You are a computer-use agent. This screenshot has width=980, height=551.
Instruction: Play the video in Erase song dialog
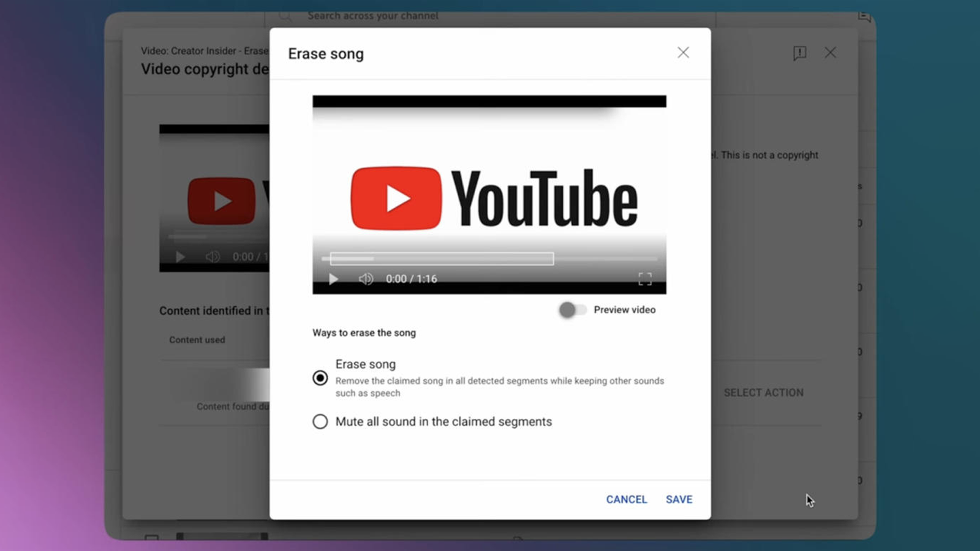coord(333,279)
